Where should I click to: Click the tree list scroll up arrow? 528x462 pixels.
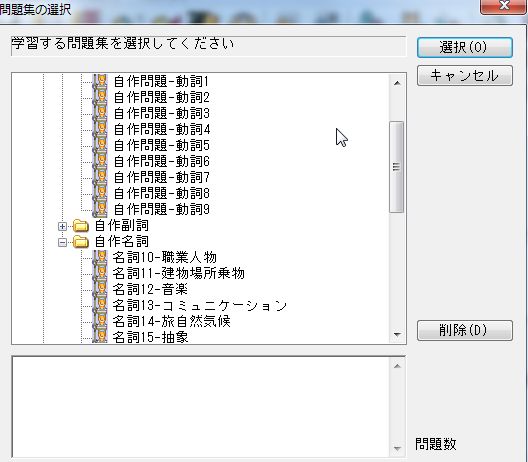[397, 83]
